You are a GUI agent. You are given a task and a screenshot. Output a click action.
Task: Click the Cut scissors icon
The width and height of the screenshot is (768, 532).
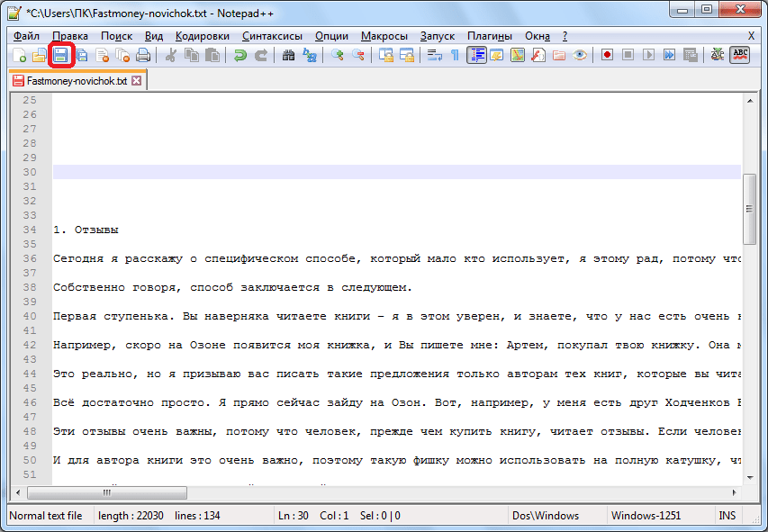tap(170, 55)
